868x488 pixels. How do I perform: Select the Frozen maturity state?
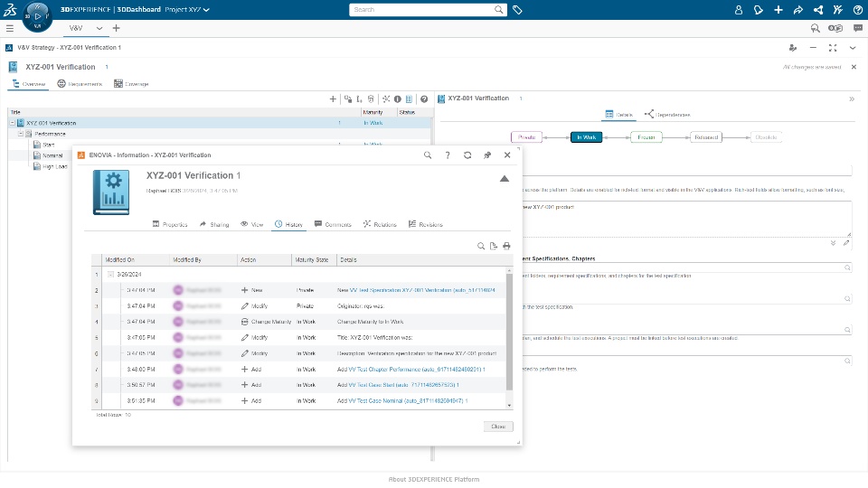pyautogui.click(x=646, y=137)
